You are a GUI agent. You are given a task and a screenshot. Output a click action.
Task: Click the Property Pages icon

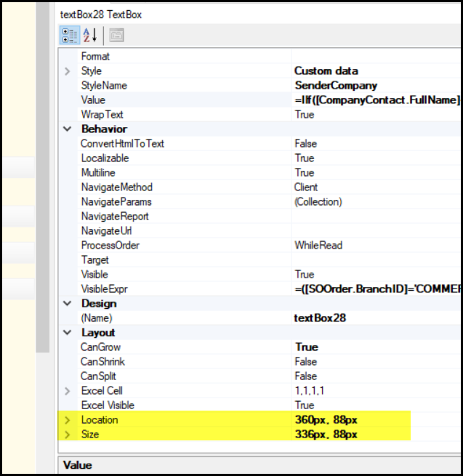pos(116,35)
